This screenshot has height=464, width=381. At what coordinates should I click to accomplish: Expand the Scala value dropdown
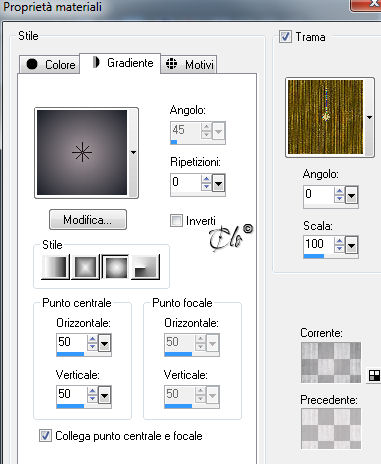[x=352, y=246]
